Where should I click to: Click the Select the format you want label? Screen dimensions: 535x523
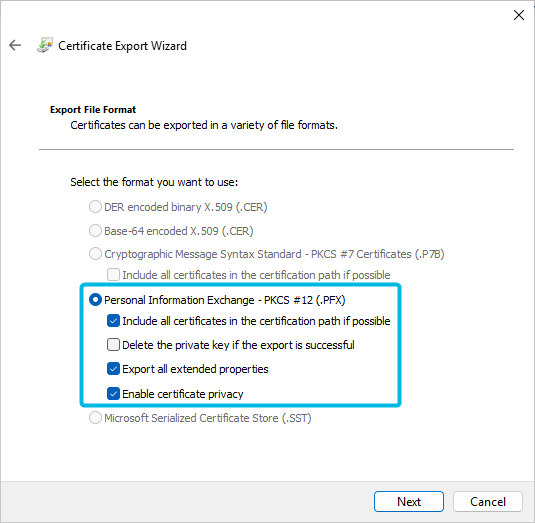pyautogui.click(x=154, y=182)
